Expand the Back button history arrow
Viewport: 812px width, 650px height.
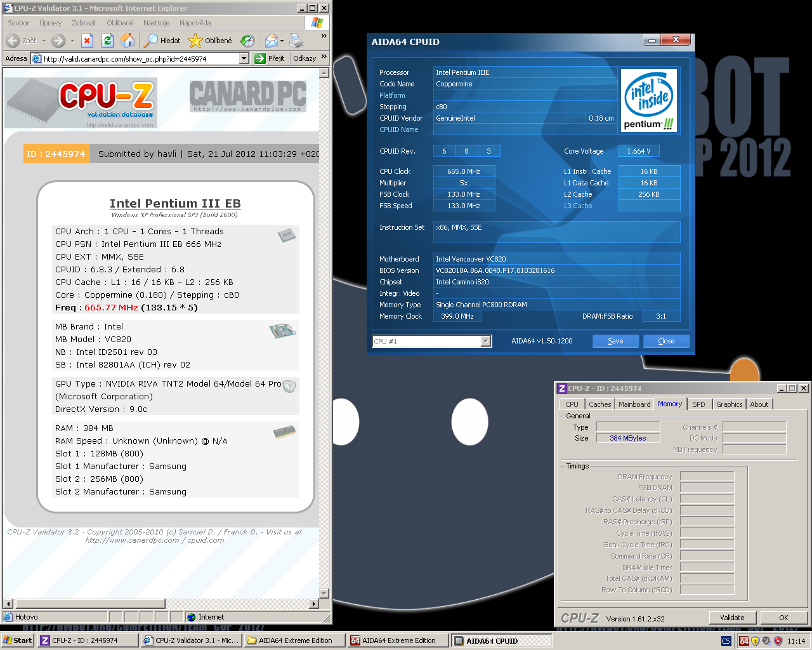(x=44, y=41)
